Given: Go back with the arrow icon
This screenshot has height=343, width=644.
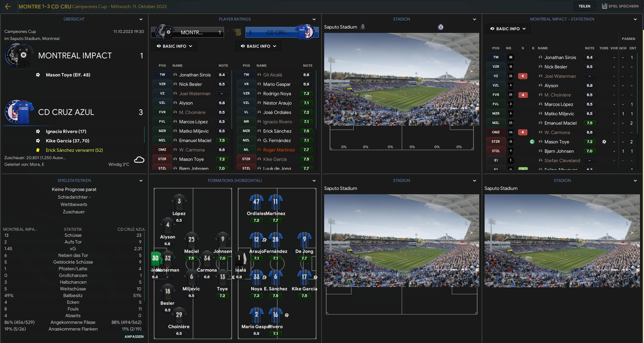Looking at the screenshot, I should click(8, 7).
